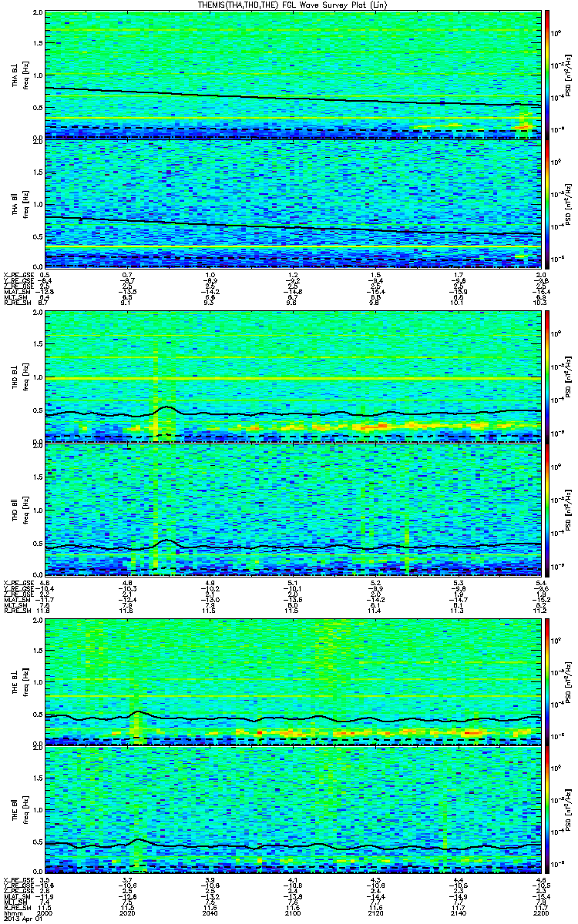Click MLAT_SM row label under THA panels
578x924 pixels.
tap(17, 293)
